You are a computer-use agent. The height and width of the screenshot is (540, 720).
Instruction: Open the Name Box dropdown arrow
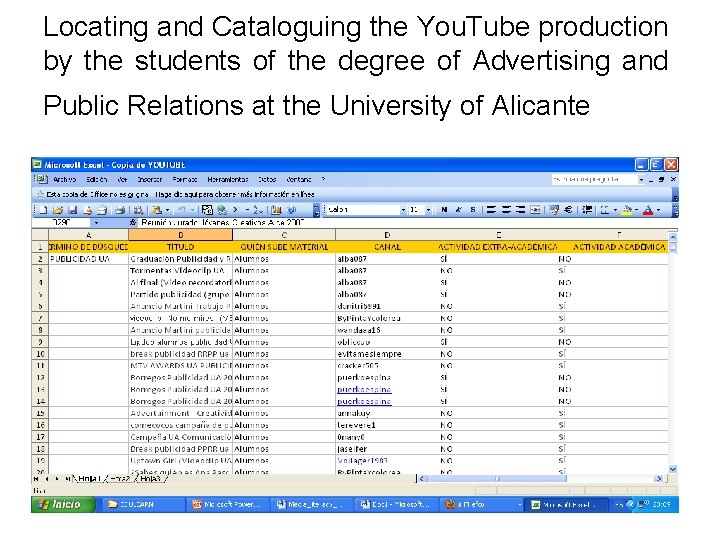coord(96,223)
